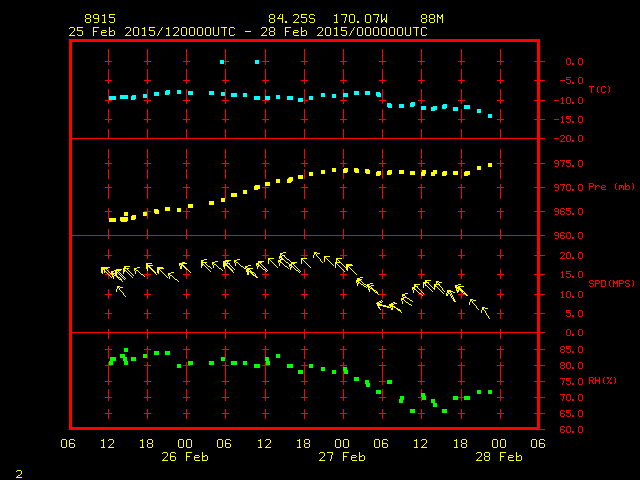The width and height of the screenshot is (640, 480).
Task: Click the last cyan temperature point near -14
Action: pyautogui.click(x=490, y=116)
